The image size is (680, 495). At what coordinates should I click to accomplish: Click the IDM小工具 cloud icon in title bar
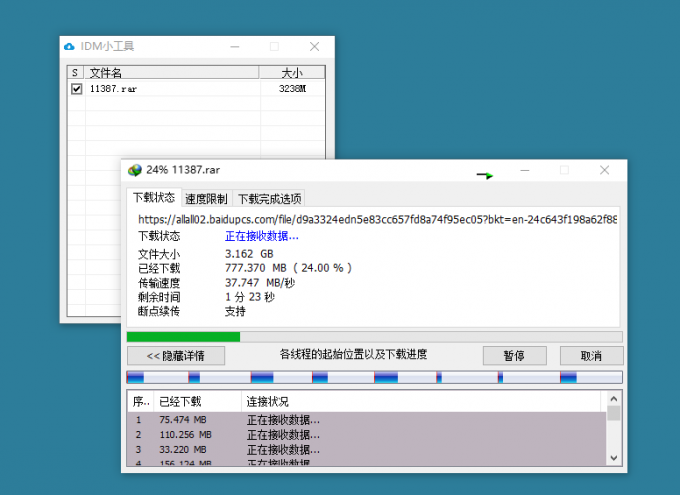click(69, 46)
